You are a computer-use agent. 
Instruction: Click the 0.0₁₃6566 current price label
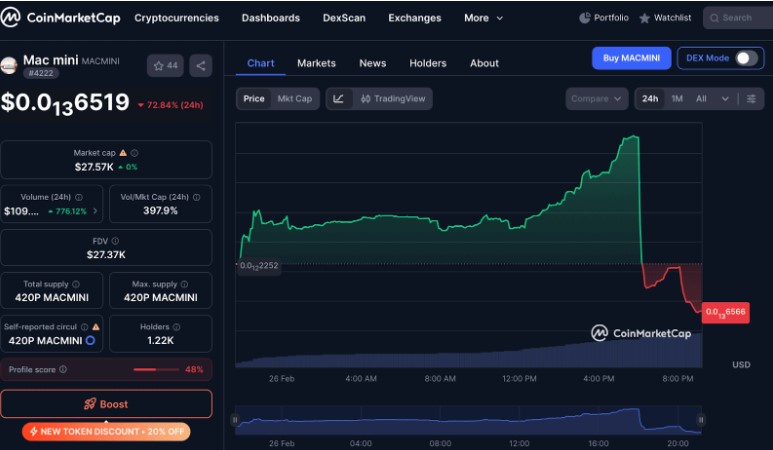click(726, 312)
